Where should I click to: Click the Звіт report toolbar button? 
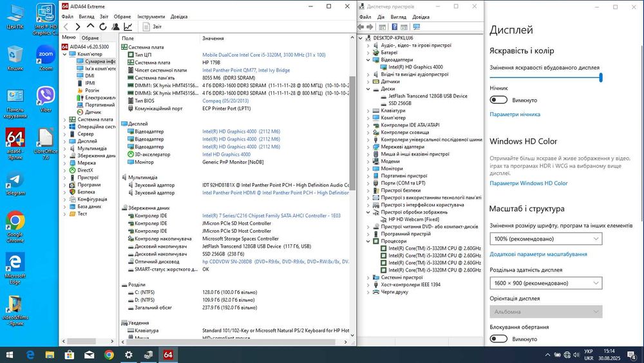pos(153,26)
